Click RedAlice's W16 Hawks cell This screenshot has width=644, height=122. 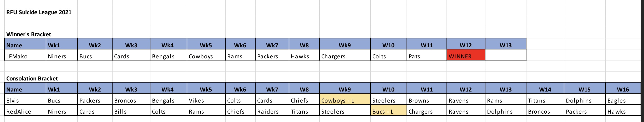click(623, 110)
